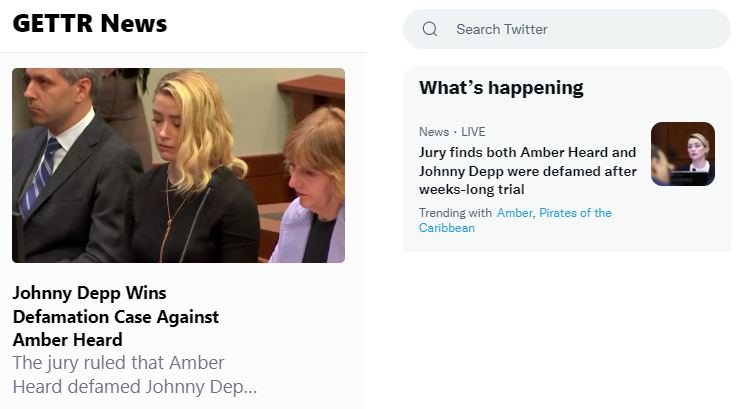The width and height of the screenshot is (746, 409).
Task: Open the Amber trending topic link
Action: 515,213
